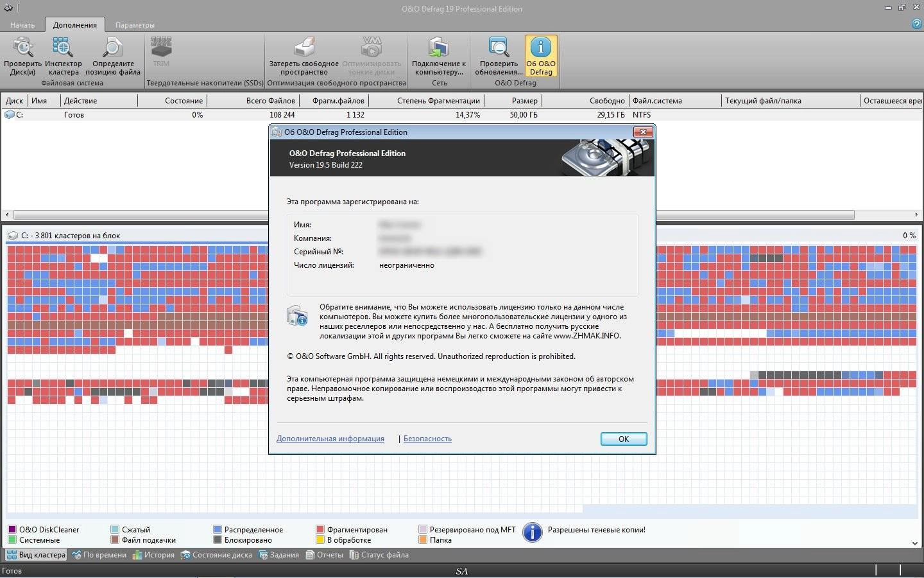Click the Об O&O Defrag icon
The width and height of the screenshot is (924, 578).
click(541, 57)
